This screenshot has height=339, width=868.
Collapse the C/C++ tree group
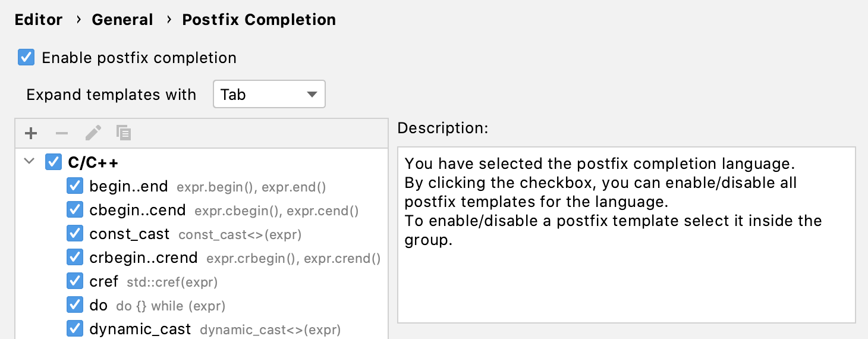pos(29,162)
